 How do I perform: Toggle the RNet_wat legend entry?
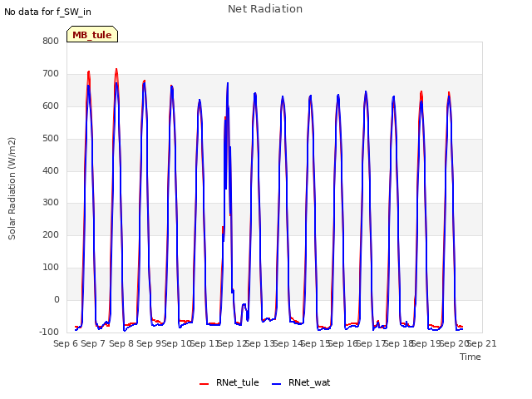[x=301, y=382]
